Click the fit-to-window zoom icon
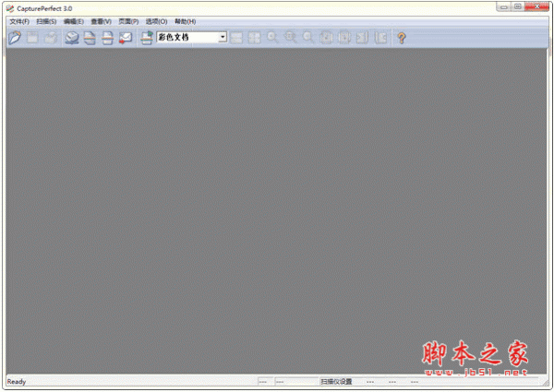The height and width of the screenshot is (392, 554). (x=291, y=38)
